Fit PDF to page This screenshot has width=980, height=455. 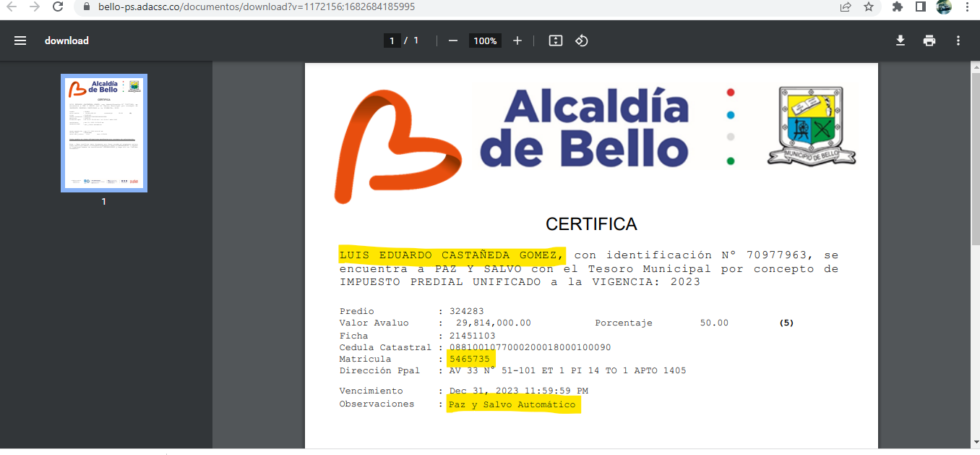pos(555,41)
